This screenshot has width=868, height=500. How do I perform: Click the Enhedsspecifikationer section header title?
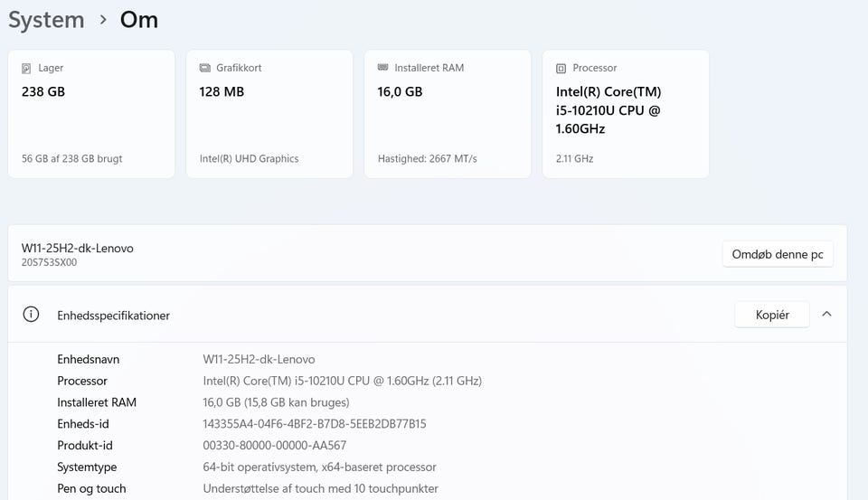point(113,316)
